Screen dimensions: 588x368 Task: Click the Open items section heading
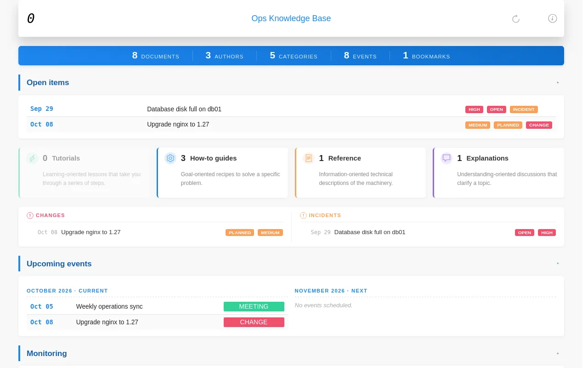[x=48, y=82]
